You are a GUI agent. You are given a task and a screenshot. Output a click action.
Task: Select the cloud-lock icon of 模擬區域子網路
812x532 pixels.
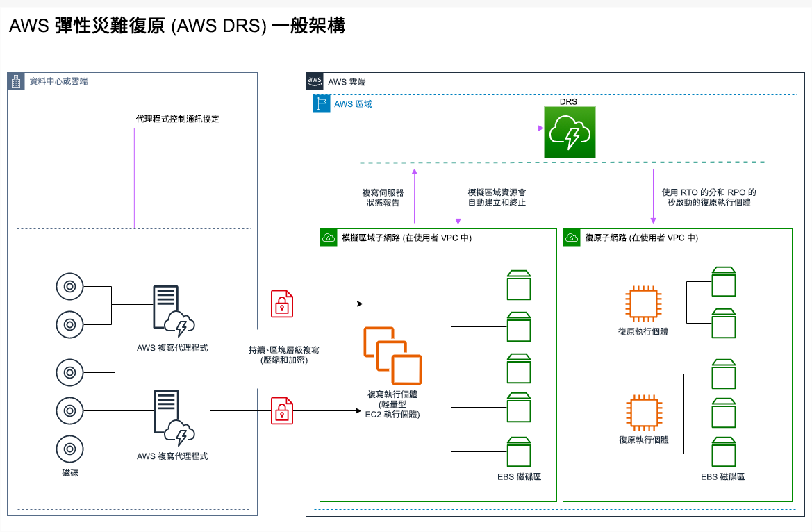(x=329, y=238)
